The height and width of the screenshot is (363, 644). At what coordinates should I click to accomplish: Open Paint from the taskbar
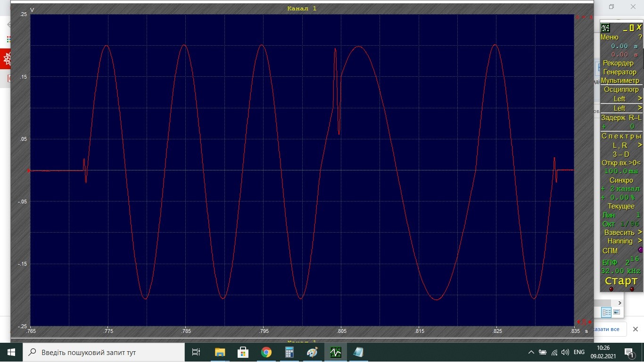point(312,352)
